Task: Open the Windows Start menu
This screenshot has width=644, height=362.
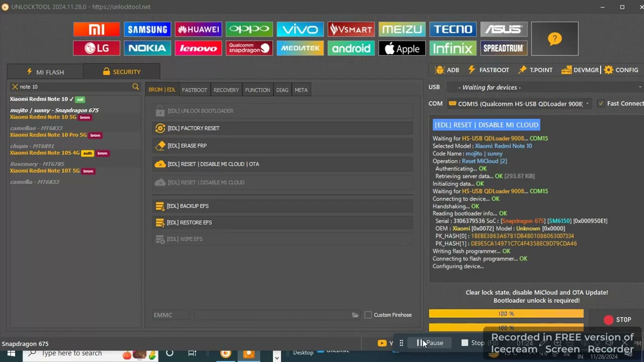Action: pyautogui.click(x=11, y=353)
